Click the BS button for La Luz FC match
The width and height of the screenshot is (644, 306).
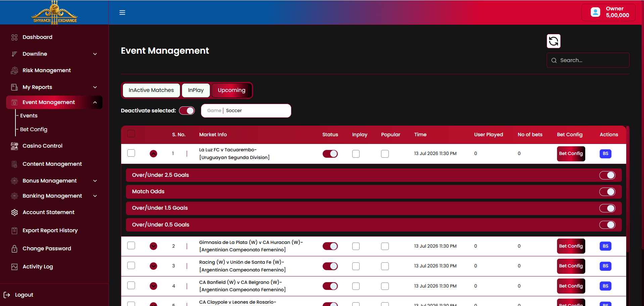pyautogui.click(x=605, y=154)
